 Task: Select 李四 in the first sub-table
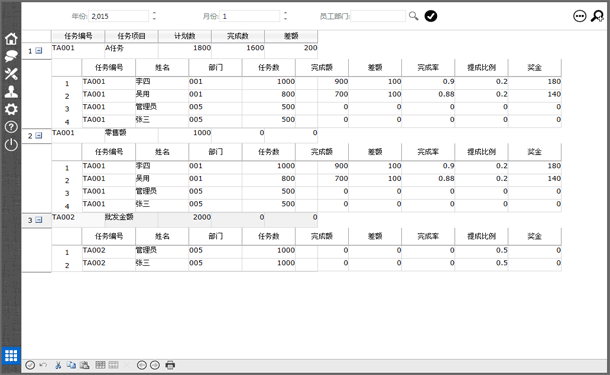(162, 83)
